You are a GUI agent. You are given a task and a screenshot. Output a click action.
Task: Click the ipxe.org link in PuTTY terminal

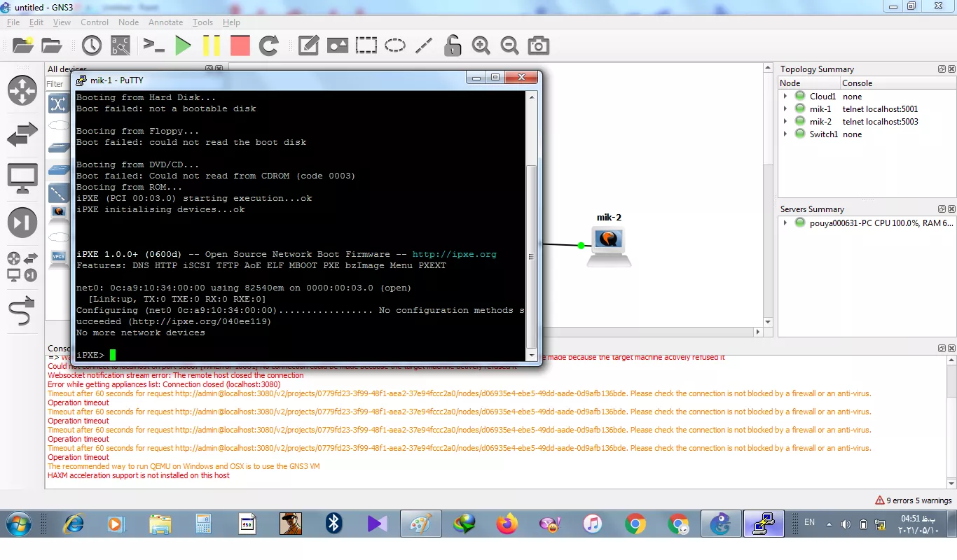click(454, 255)
